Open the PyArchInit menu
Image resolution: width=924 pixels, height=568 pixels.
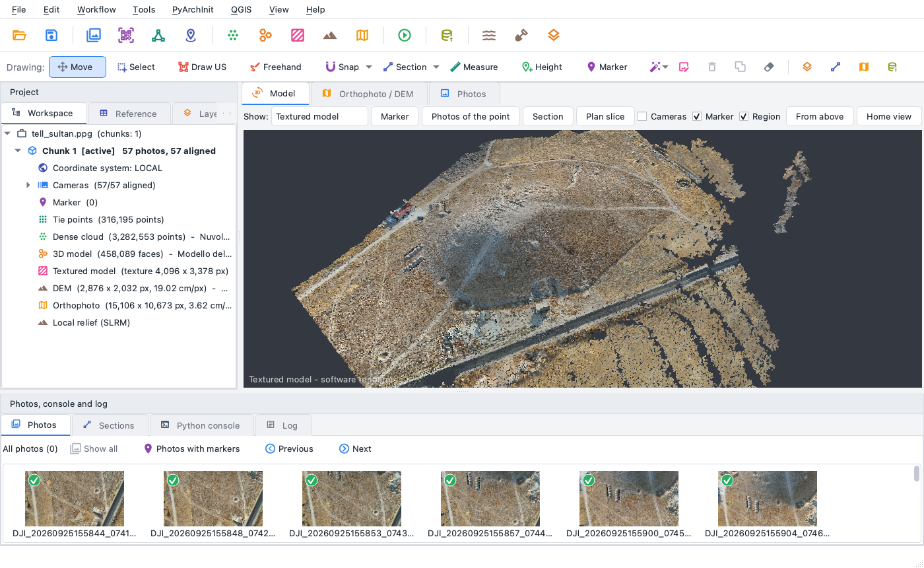click(193, 9)
